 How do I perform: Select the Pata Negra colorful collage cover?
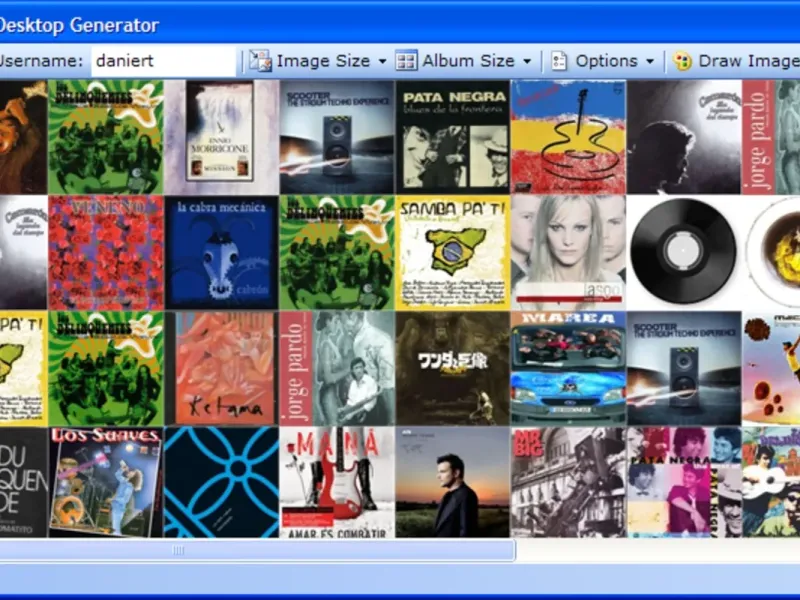click(x=684, y=482)
